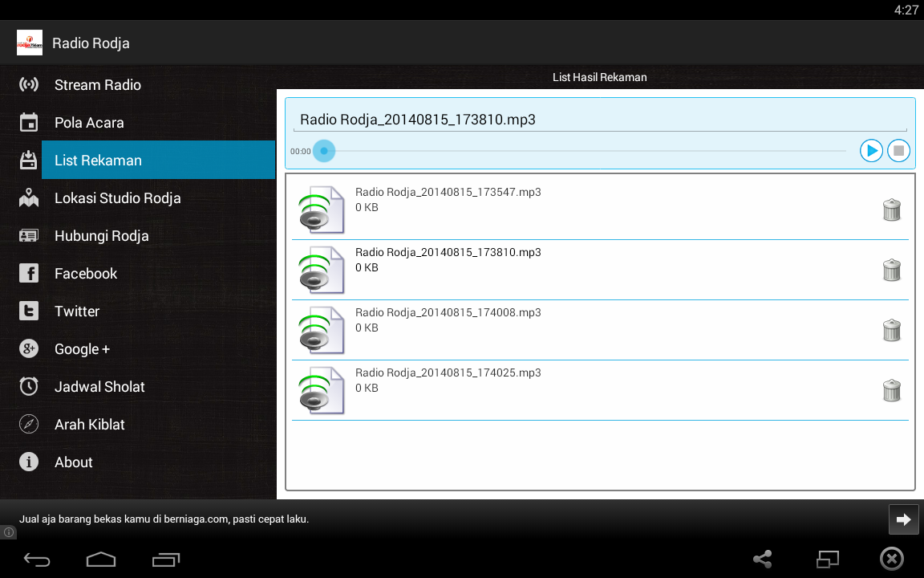Click the About info icon

(28, 462)
